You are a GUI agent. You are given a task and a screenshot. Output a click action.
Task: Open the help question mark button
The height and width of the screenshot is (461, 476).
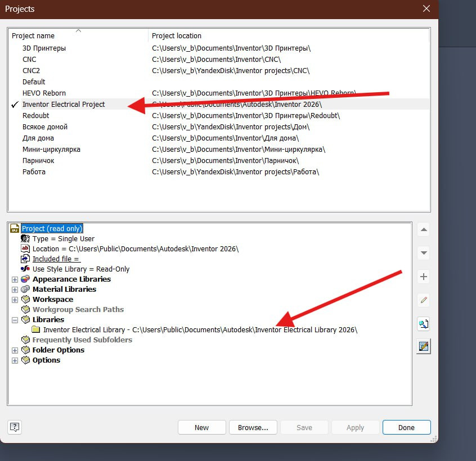pyautogui.click(x=15, y=427)
